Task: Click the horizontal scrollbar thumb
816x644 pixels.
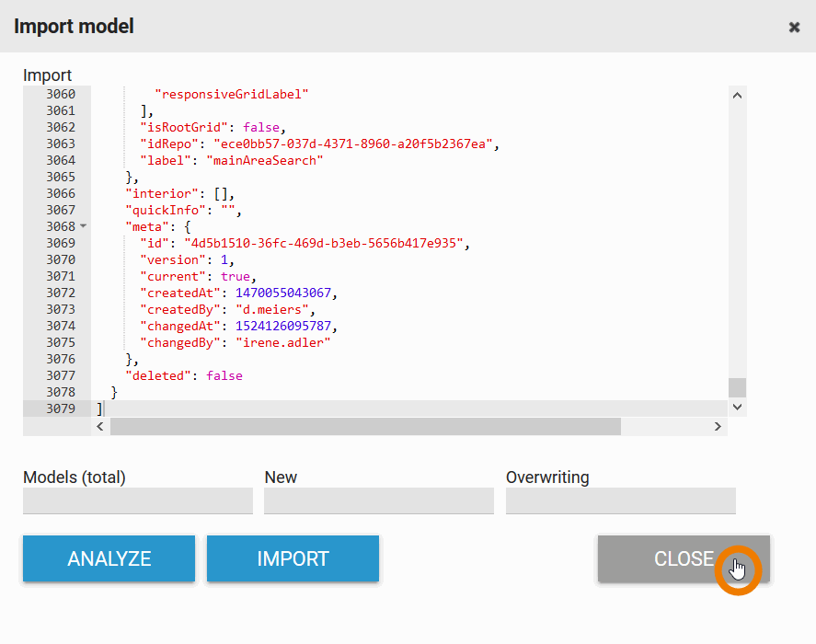Action: pos(365,427)
